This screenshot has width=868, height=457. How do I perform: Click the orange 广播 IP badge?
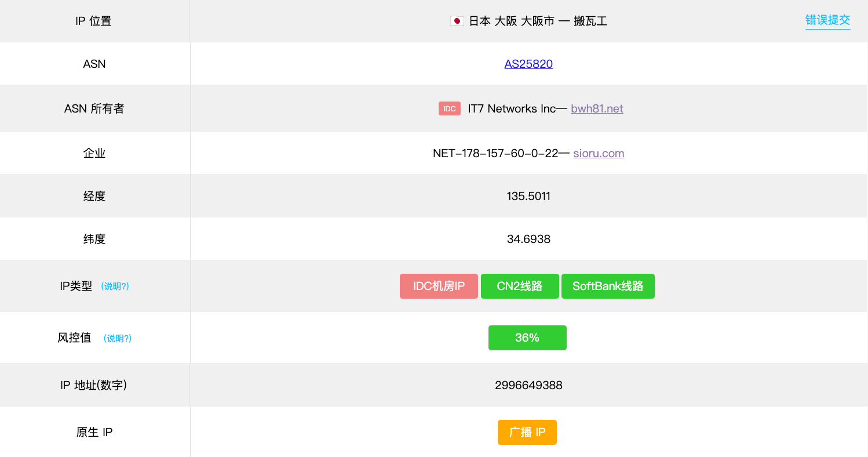tap(527, 432)
